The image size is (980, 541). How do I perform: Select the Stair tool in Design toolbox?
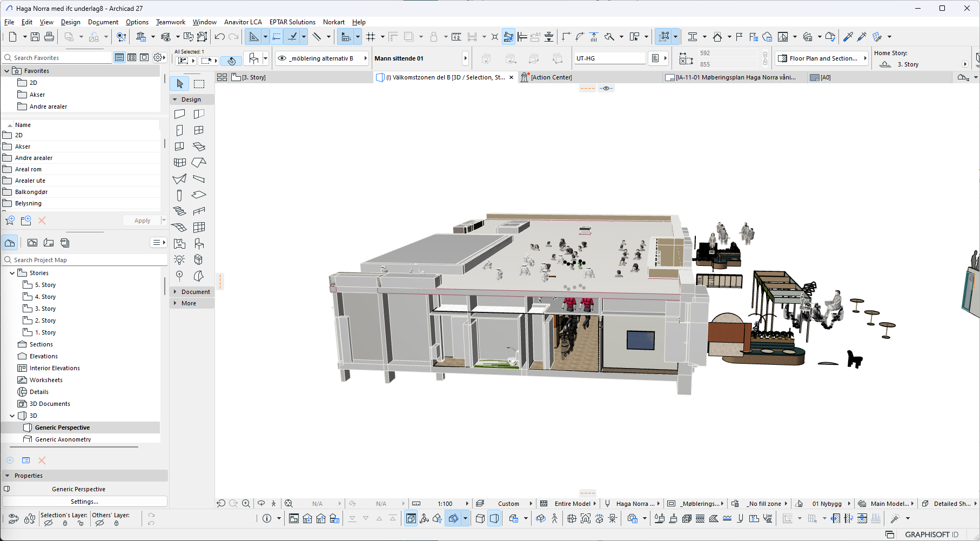[179, 211]
